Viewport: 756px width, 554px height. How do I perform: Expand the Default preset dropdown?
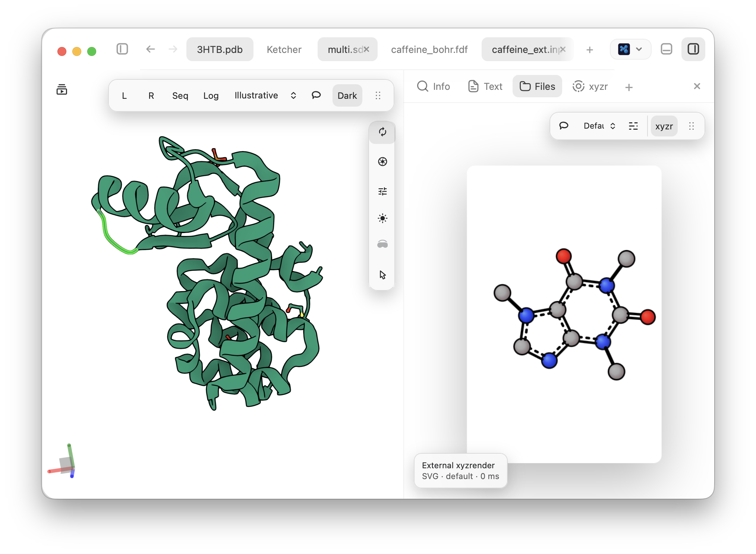tap(599, 126)
